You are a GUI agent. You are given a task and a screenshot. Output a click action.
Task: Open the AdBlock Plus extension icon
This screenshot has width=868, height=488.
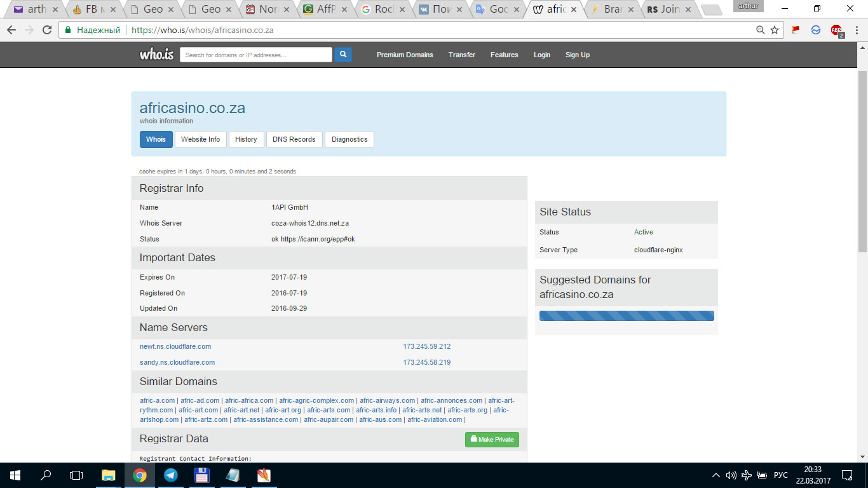tap(836, 30)
